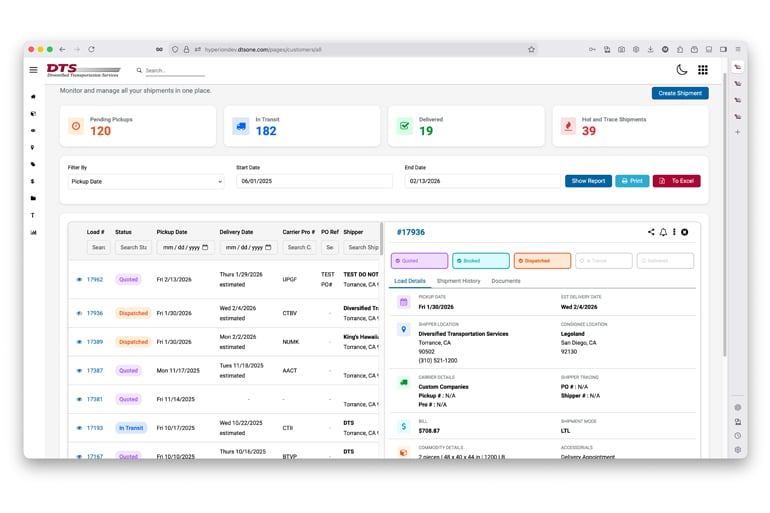
Task: Click the Create Shipment button
Action: (x=680, y=93)
